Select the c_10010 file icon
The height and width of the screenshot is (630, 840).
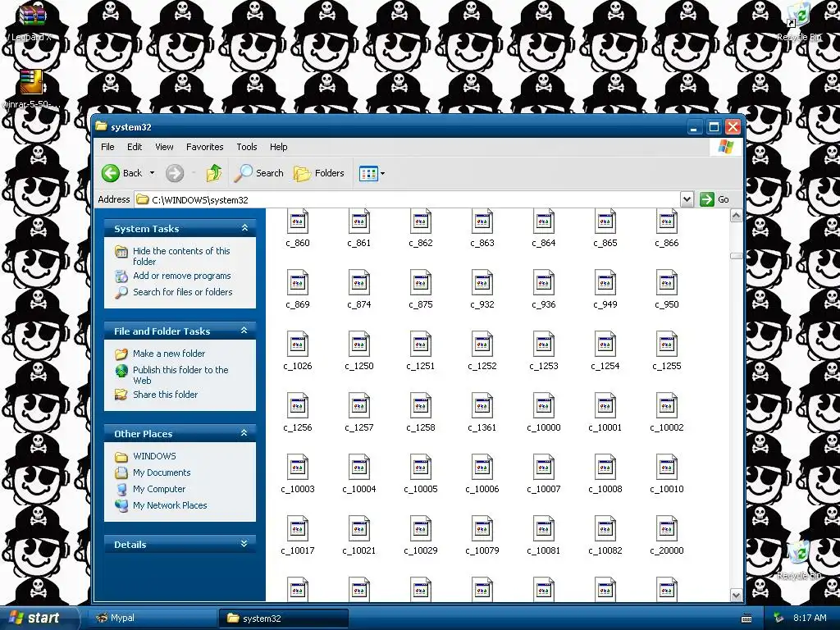click(x=667, y=467)
